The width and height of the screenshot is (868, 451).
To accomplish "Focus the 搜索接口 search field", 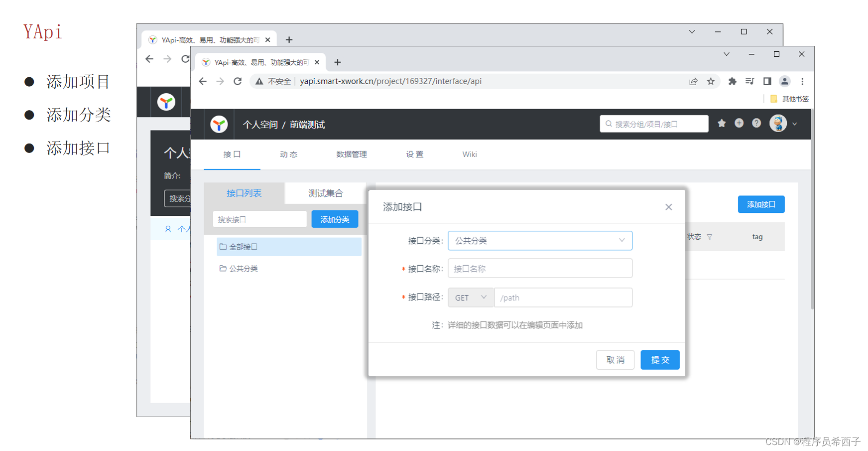I will pyautogui.click(x=259, y=219).
